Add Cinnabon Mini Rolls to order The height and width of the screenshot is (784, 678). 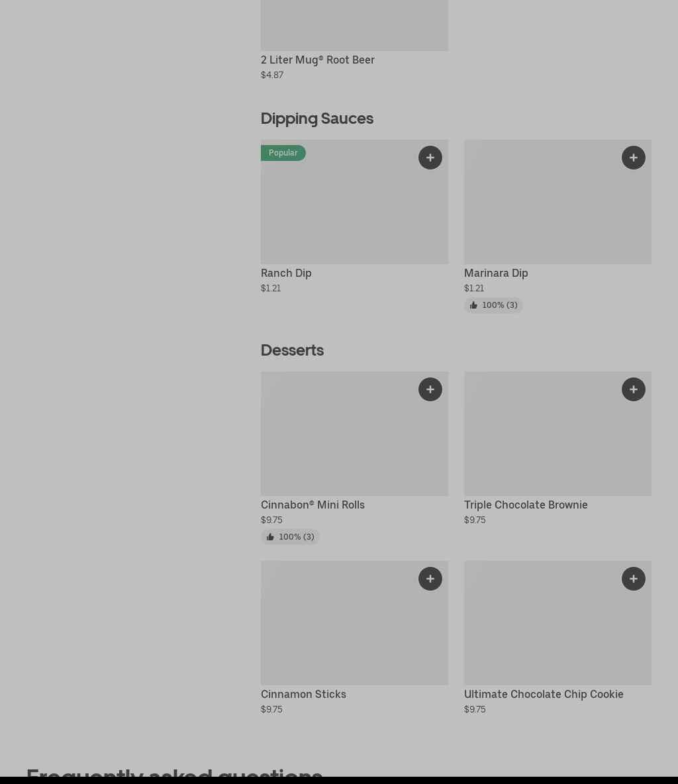(430, 389)
